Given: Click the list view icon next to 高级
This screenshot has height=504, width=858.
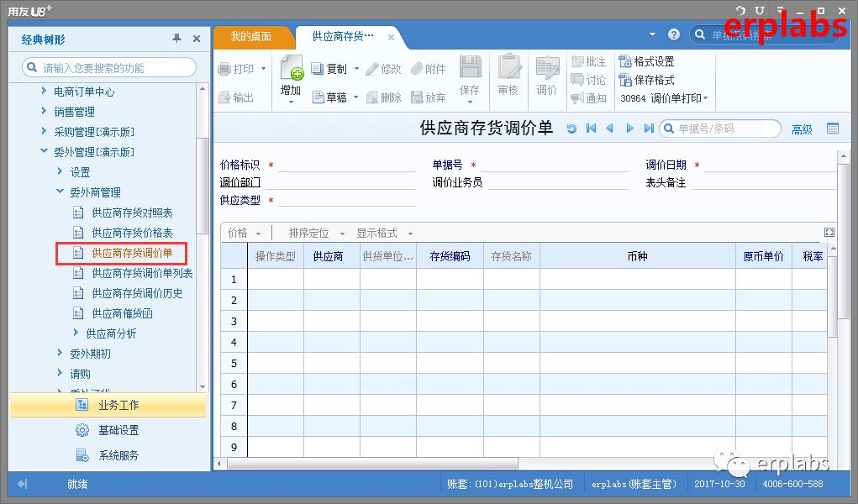Looking at the screenshot, I should click(833, 129).
